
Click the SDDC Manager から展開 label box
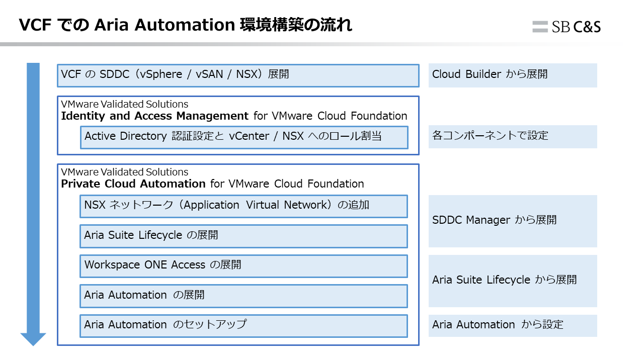(x=512, y=221)
